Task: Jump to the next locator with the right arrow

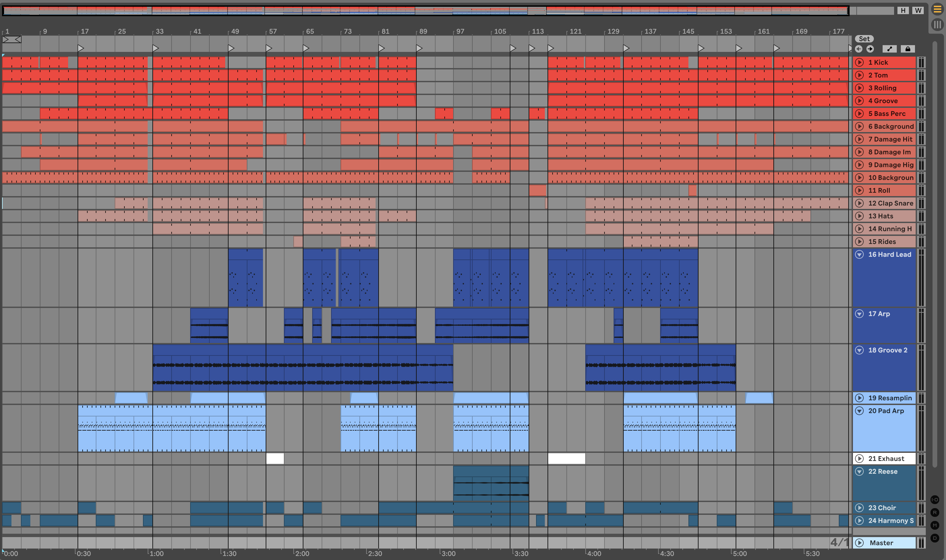Action: (x=870, y=49)
